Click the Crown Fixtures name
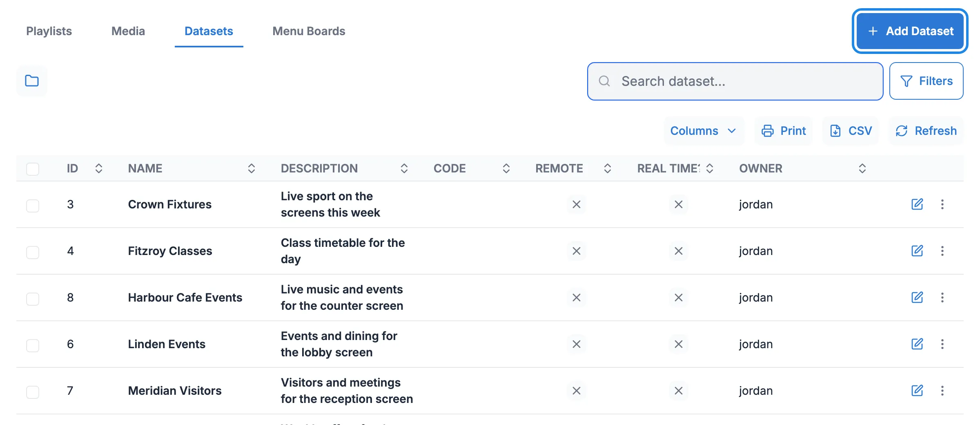The width and height of the screenshot is (980, 425). click(170, 204)
